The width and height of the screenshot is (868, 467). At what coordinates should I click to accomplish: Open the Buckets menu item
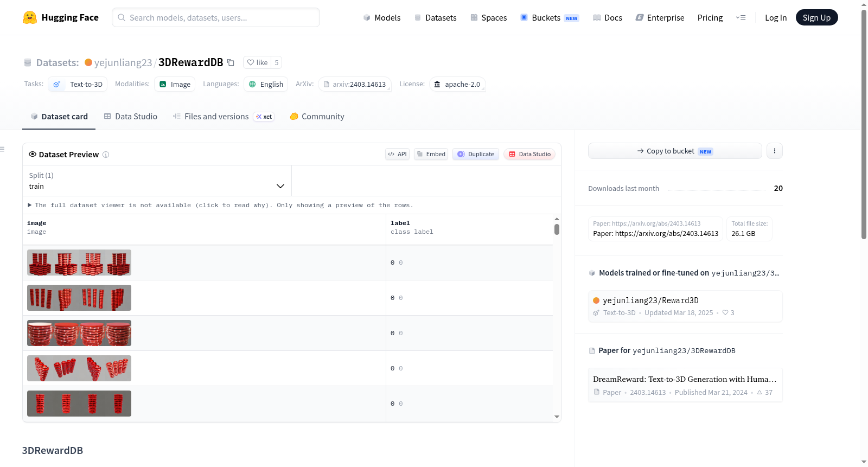coord(550,17)
